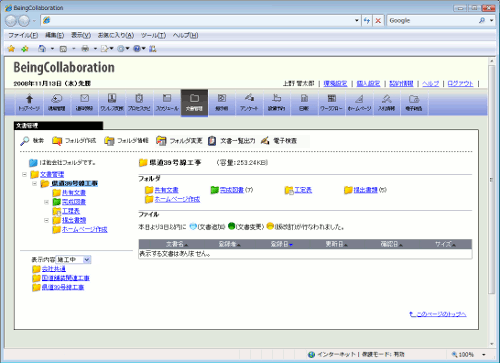The height and width of the screenshot is (363, 500).
Task: Click the 文書一覧出力 tool
Action: point(232,141)
